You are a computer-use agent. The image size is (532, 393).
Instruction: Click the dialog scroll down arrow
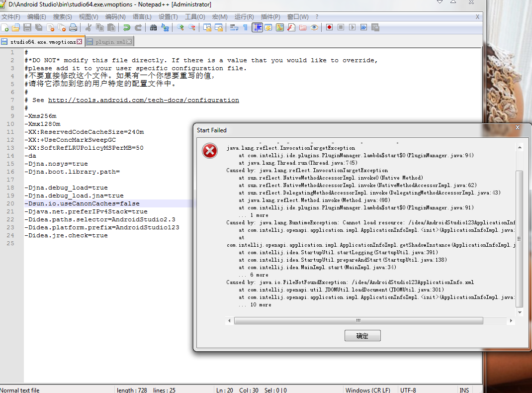tap(520, 312)
